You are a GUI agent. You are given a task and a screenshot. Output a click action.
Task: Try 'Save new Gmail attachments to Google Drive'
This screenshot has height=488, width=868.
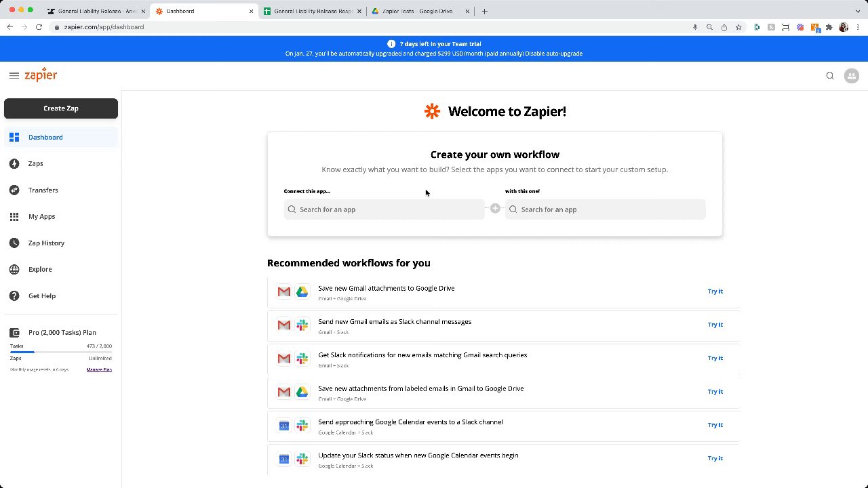pos(715,291)
